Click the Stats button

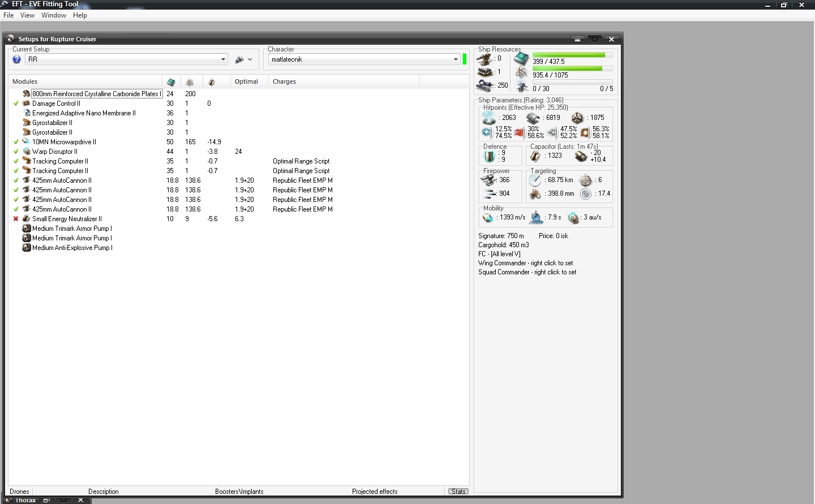click(x=458, y=492)
